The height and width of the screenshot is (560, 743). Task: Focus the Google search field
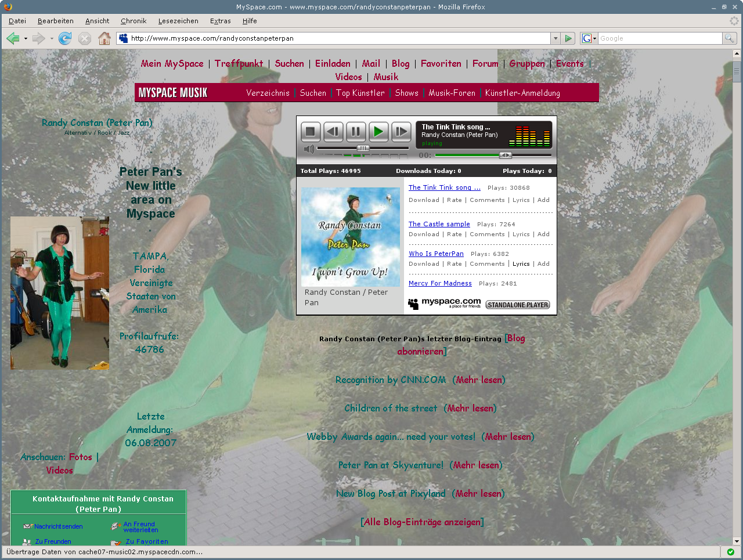660,38
